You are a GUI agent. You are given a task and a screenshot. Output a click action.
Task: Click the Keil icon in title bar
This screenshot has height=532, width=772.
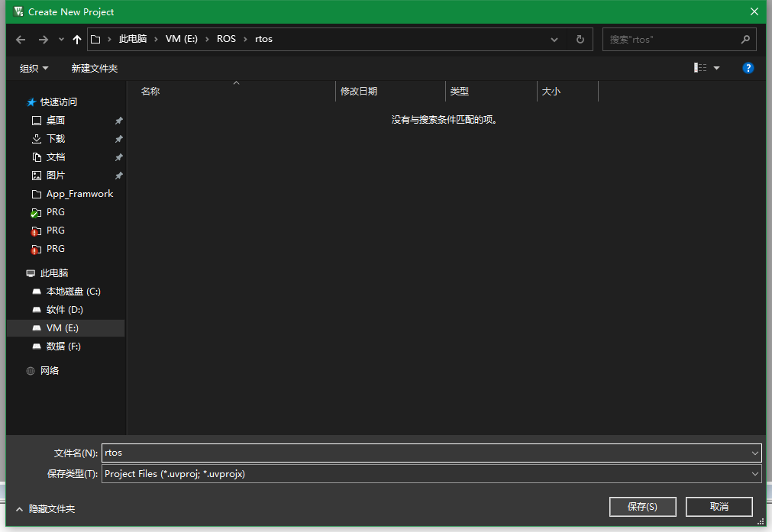click(x=19, y=11)
